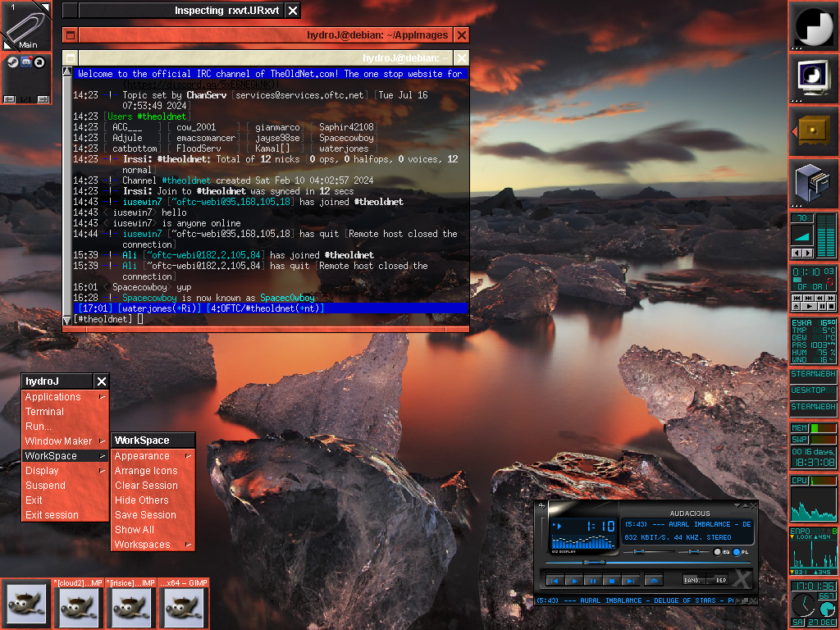Toggle the Audacious PL playlist button
The height and width of the screenshot is (630, 840).
point(737,552)
